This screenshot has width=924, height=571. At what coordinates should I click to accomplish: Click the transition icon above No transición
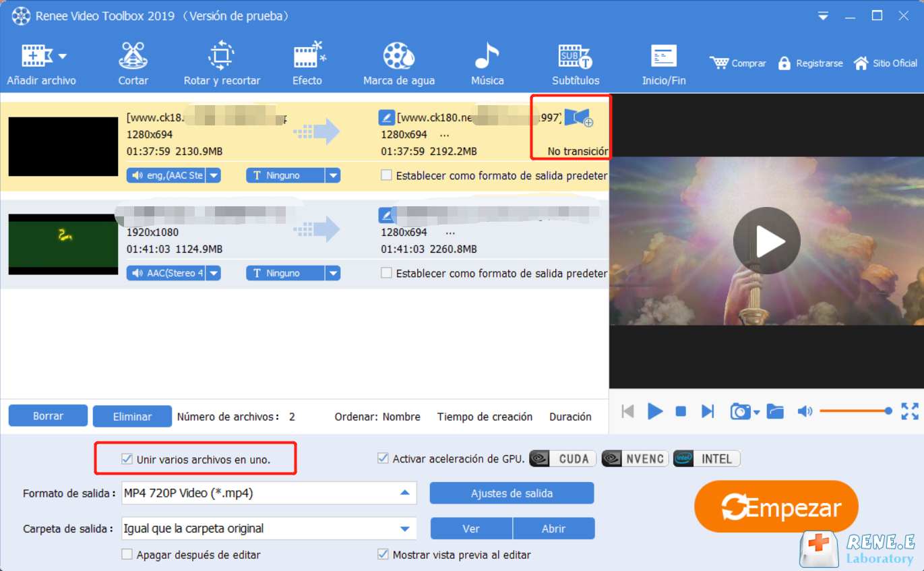coord(579,118)
